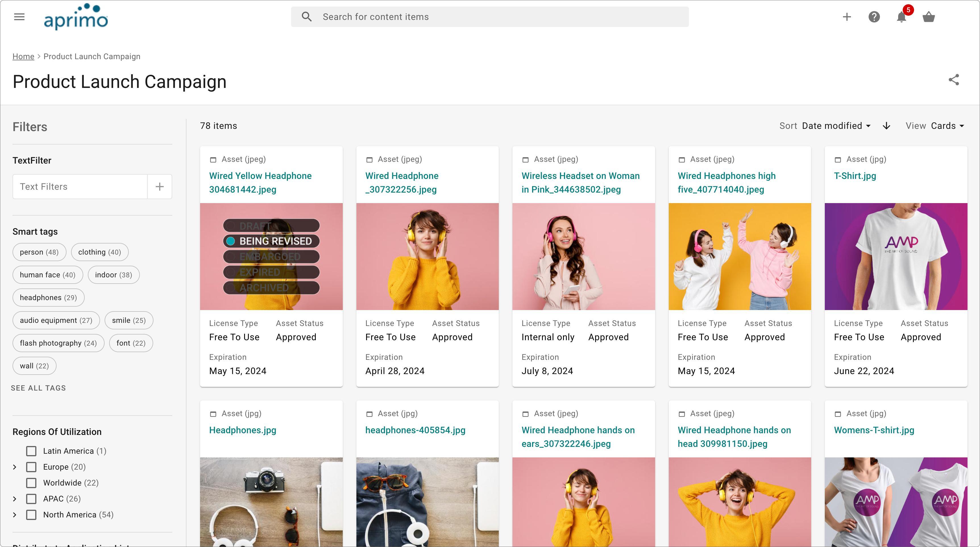Tick the North America checkbox
The width and height of the screenshot is (980, 547).
click(31, 515)
